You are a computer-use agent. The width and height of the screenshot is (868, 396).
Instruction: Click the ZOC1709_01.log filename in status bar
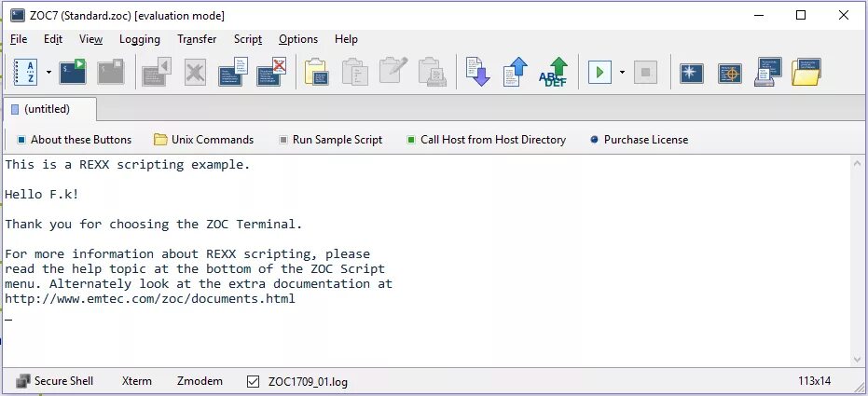(x=308, y=382)
